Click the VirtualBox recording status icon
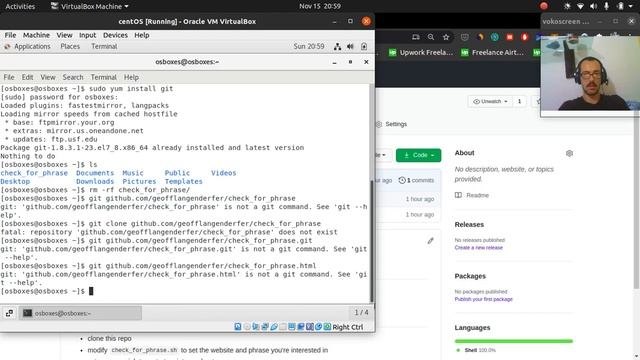Image resolution: width=640 pixels, height=360 pixels. (301, 327)
